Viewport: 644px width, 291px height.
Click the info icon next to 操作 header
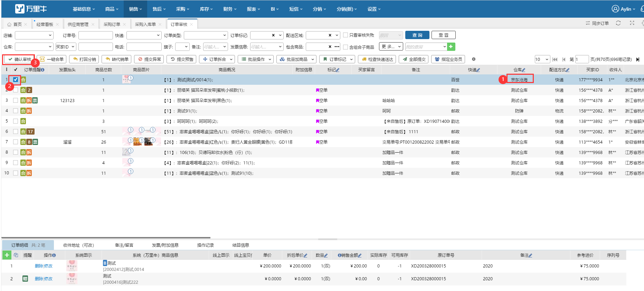tap(54, 255)
